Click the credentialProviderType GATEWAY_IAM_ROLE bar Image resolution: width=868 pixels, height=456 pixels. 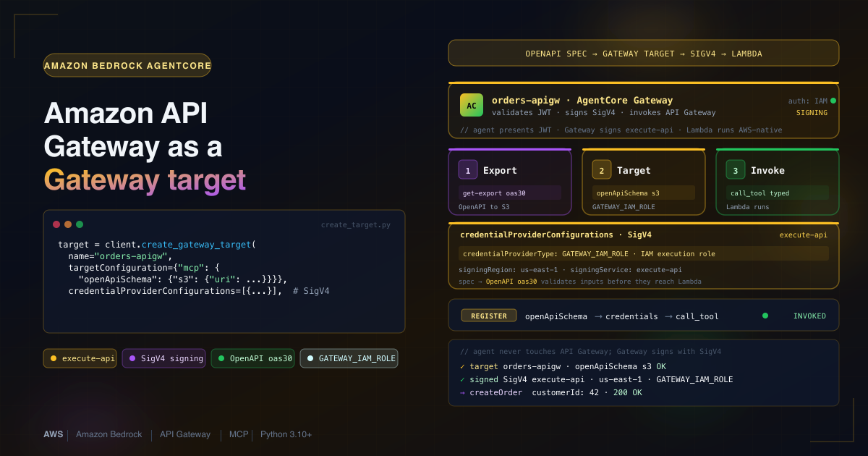coord(644,253)
